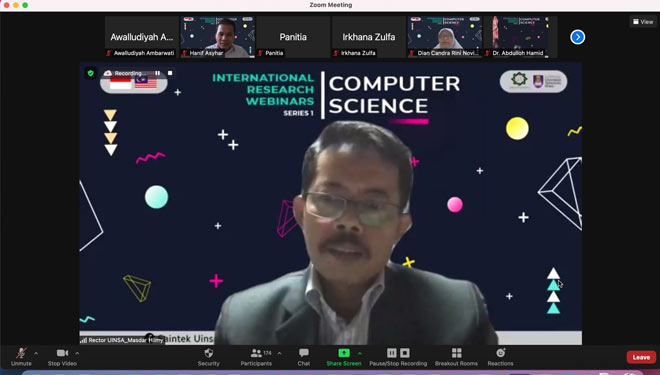Open audio options arrow beside Unmute
This screenshot has height=375, width=660.
click(36, 353)
